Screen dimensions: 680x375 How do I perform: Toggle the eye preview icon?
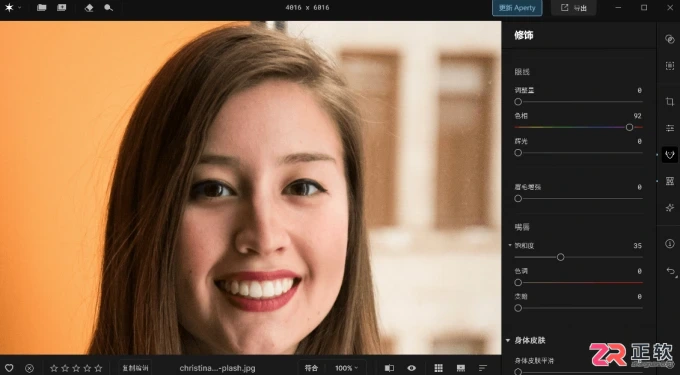[x=412, y=368]
